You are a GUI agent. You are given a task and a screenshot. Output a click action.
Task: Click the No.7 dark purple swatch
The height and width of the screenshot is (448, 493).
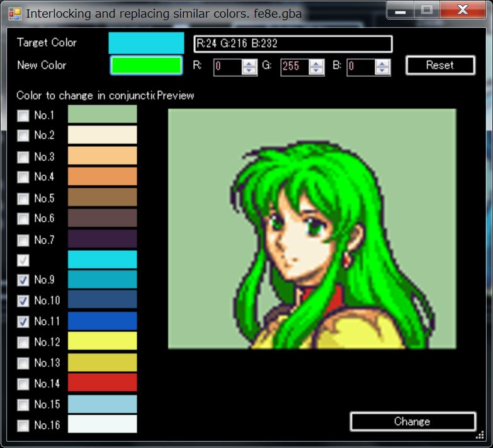(x=102, y=239)
